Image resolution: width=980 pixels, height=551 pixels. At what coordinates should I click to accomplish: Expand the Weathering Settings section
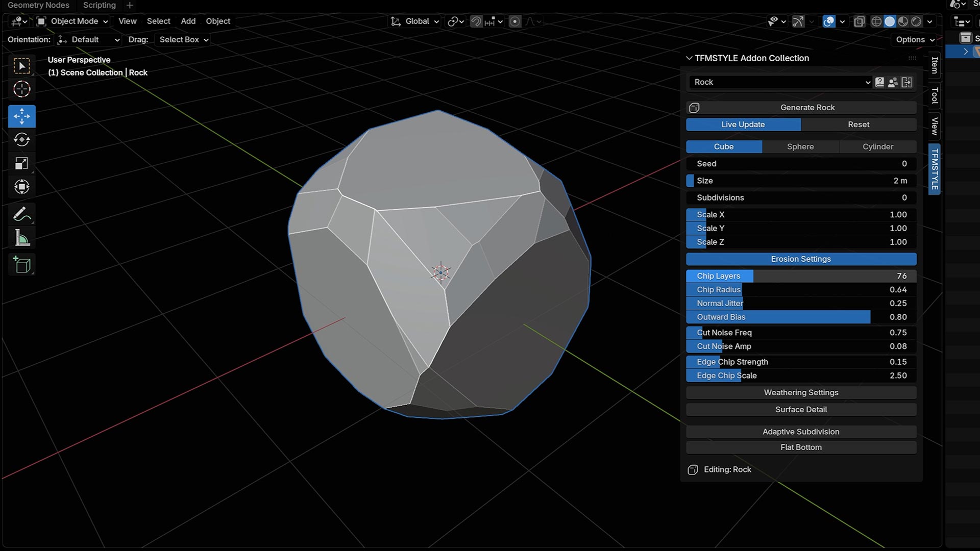[x=800, y=392]
